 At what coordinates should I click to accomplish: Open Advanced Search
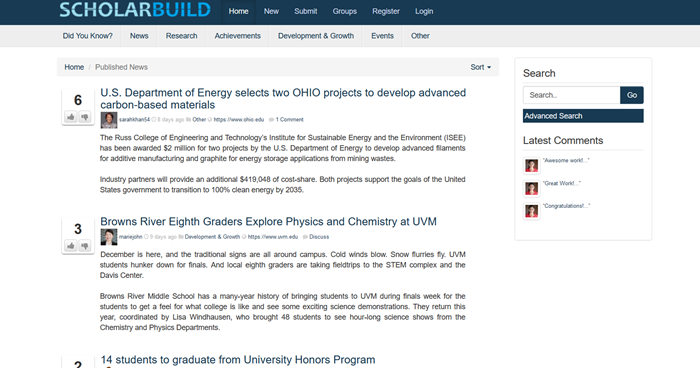tap(583, 116)
